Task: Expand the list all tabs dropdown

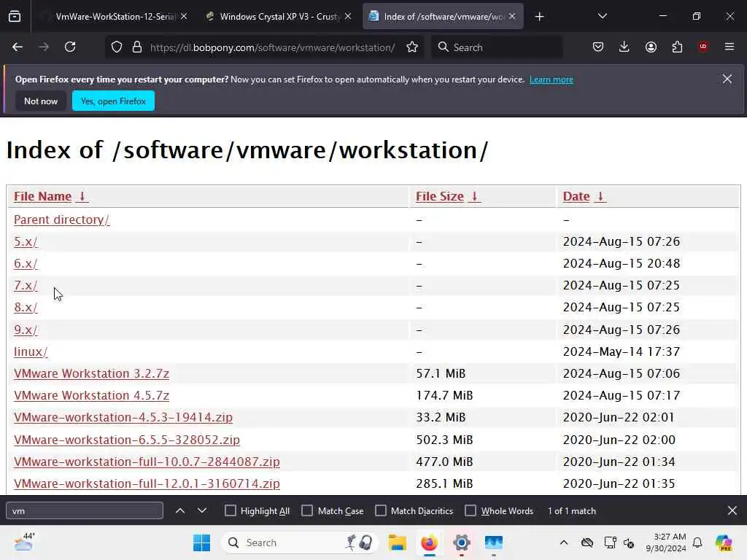Action: pos(602,16)
